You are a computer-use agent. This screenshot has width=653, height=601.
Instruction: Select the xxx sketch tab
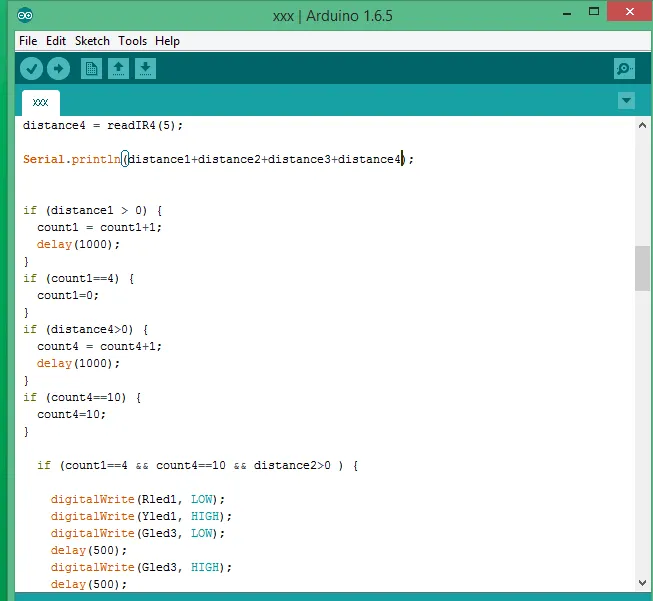point(41,102)
